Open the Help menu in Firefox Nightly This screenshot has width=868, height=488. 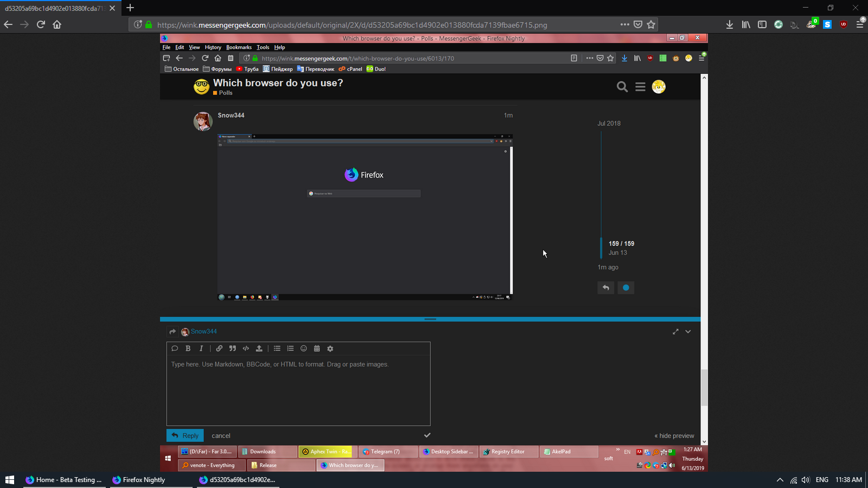[279, 47]
